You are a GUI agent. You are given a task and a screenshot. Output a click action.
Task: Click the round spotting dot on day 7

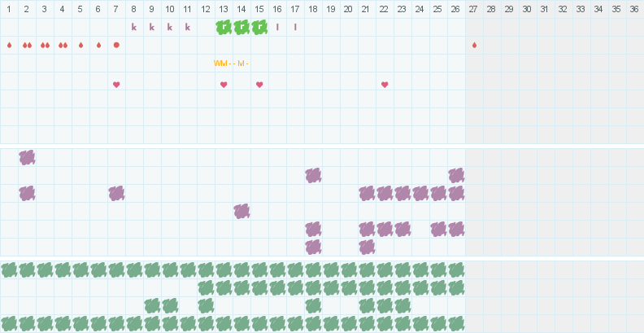click(x=116, y=45)
